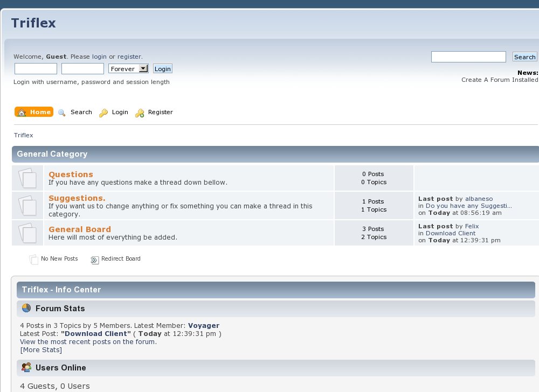The height and width of the screenshot is (392, 539).
Task: Open the Forever session length dropdown
Action: 128,69
